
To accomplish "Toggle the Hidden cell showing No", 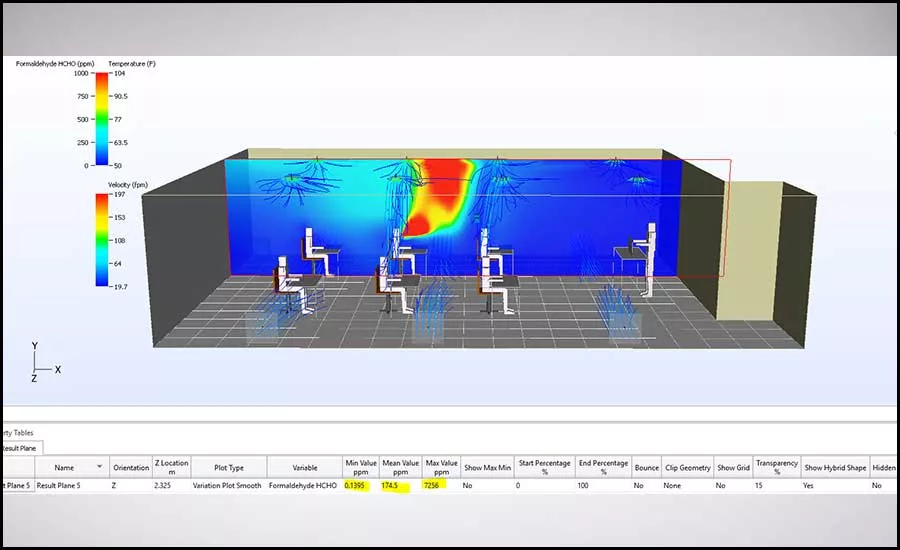I will (x=884, y=485).
